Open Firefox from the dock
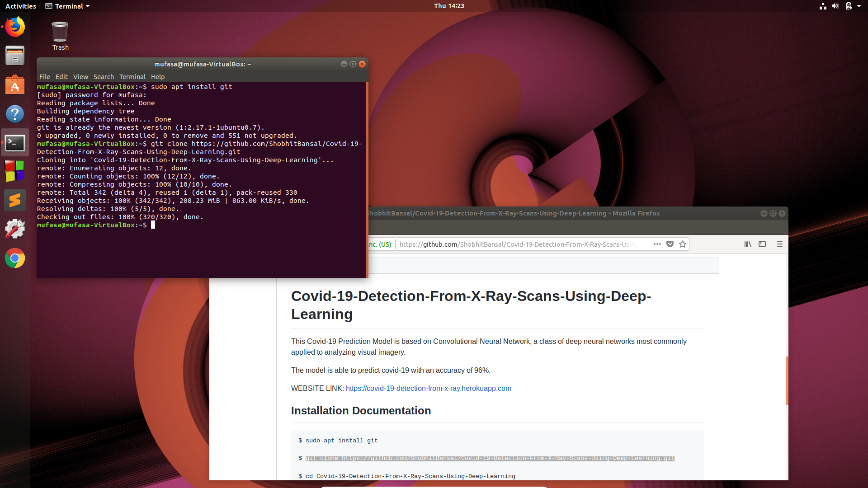 tap(15, 27)
